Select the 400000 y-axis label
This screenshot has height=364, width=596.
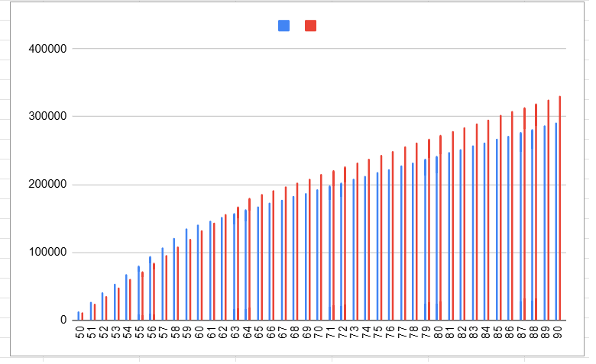[x=47, y=49]
